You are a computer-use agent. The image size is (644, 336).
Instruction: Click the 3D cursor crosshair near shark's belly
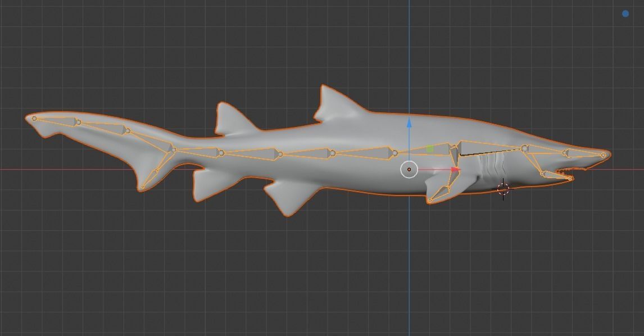click(503, 189)
